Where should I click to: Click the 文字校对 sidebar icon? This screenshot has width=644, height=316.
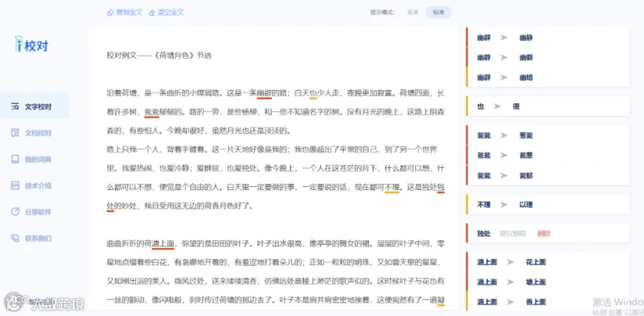click(15, 107)
